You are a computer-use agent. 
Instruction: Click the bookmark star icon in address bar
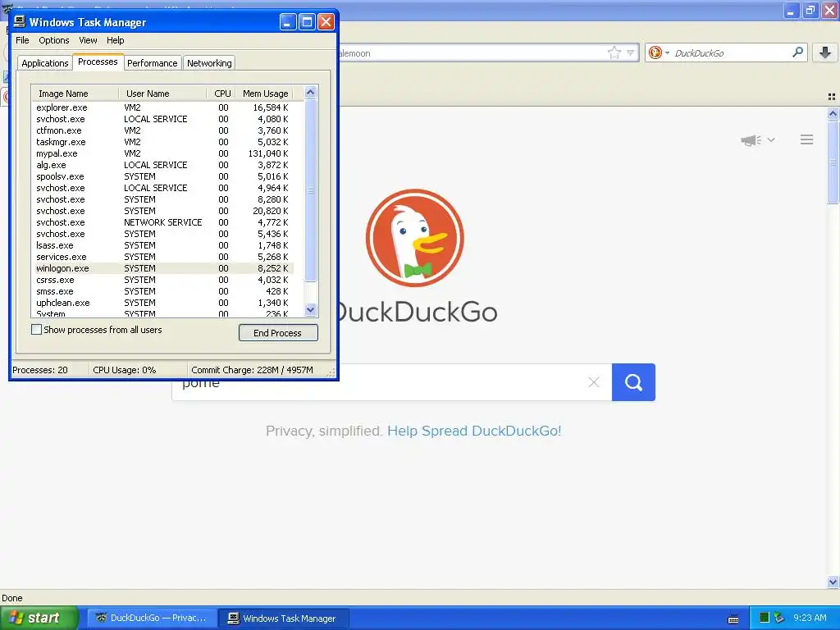pos(614,52)
